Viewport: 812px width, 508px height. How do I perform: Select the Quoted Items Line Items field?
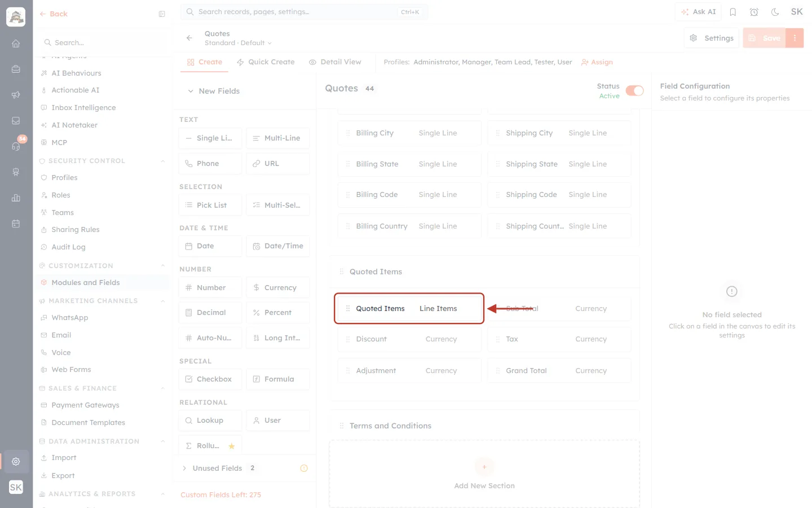[409, 309]
